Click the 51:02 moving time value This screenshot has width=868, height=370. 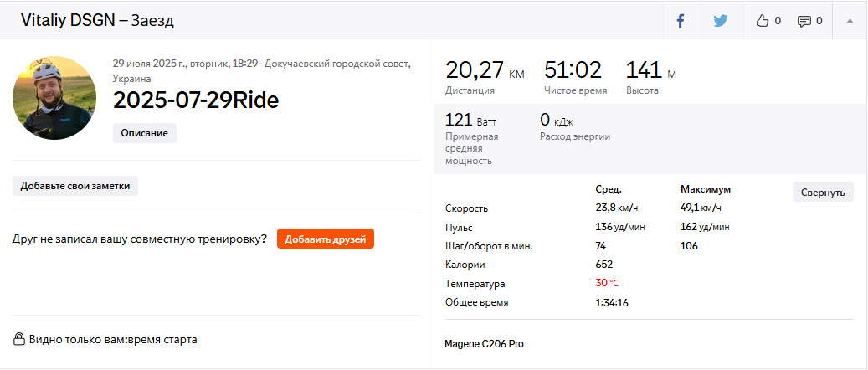pos(573,71)
